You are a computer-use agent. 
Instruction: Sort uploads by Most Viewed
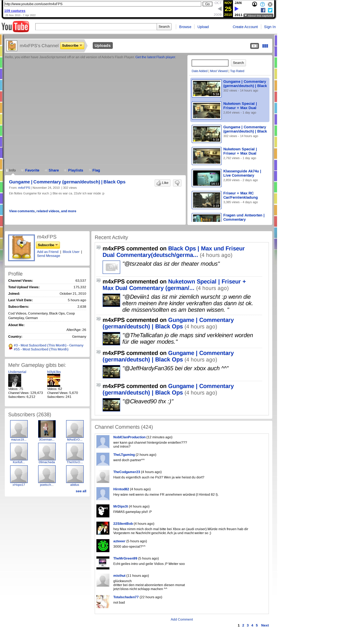[x=219, y=71]
